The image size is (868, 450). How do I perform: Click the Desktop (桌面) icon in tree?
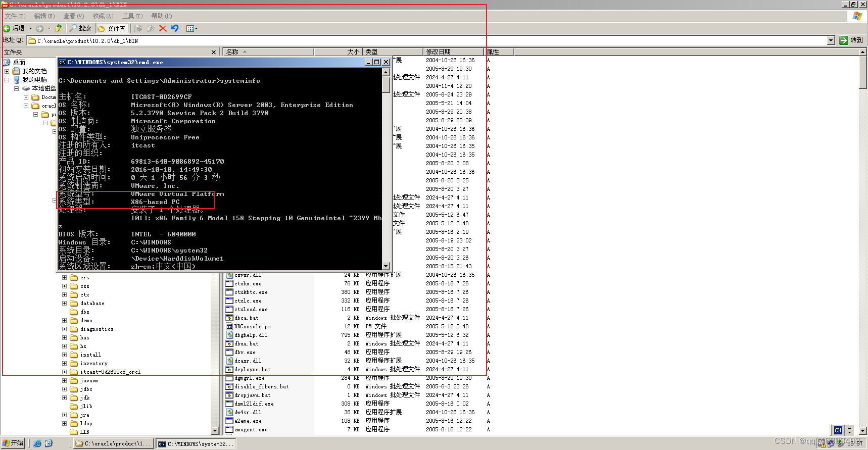coord(7,63)
